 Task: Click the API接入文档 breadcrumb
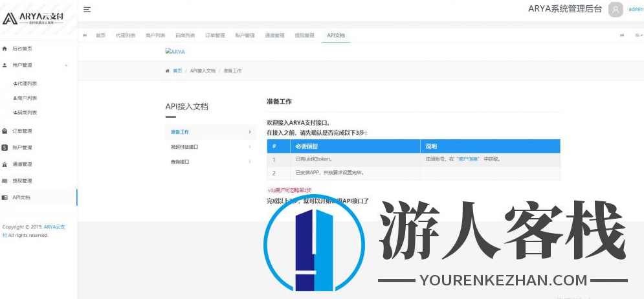(x=203, y=71)
